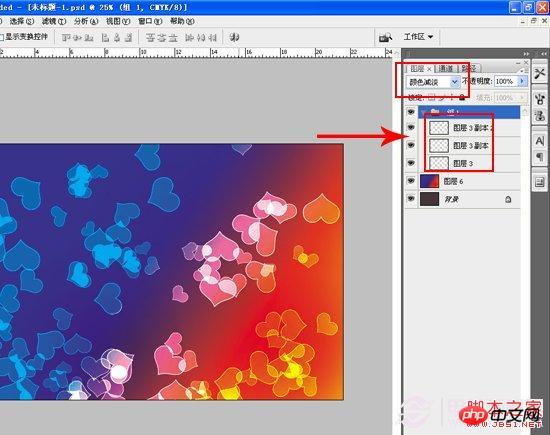
Task: Click the Align left edges icon
Action: point(105,38)
